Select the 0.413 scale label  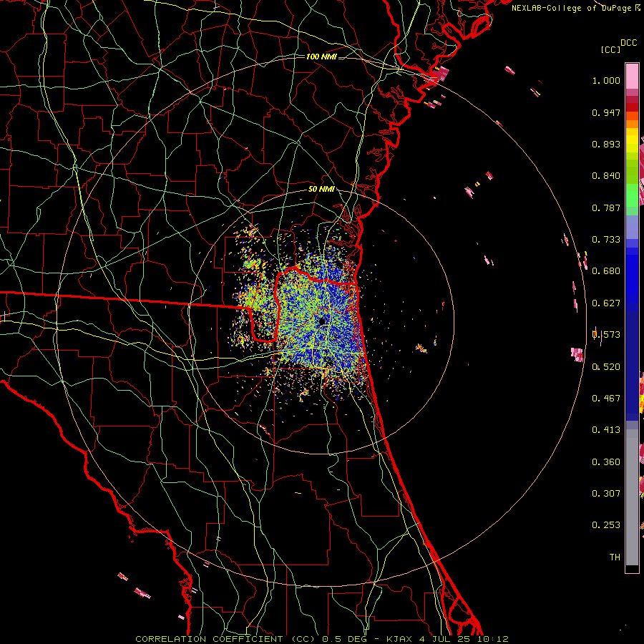(x=606, y=430)
